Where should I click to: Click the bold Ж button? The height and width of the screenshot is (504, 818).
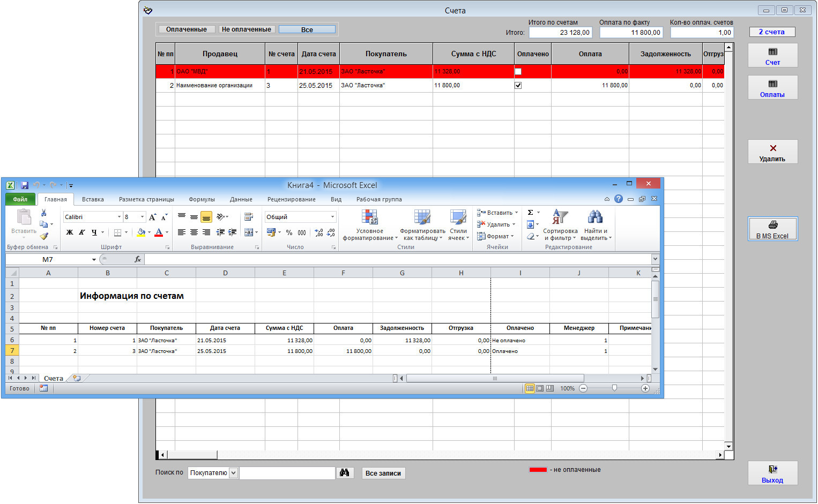pyautogui.click(x=69, y=232)
